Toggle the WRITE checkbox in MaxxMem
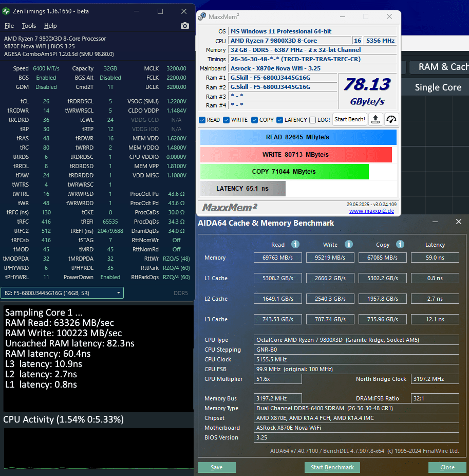This screenshot has height=476, width=469. pyautogui.click(x=227, y=120)
